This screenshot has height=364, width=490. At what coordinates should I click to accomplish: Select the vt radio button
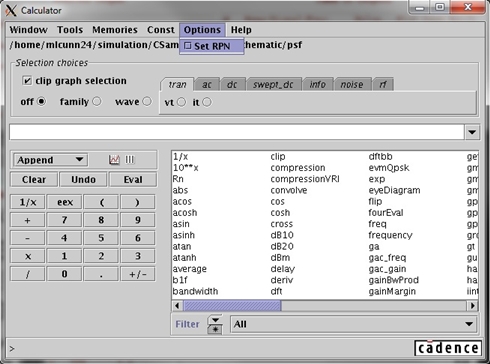(181, 102)
